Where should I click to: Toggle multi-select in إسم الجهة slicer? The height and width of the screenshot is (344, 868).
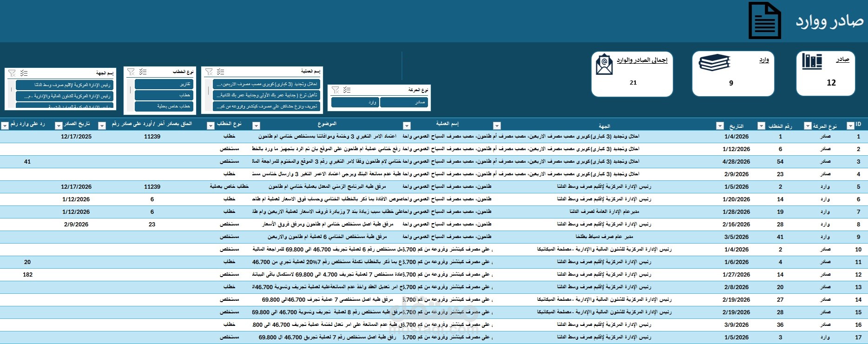click(x=24, y=73)
